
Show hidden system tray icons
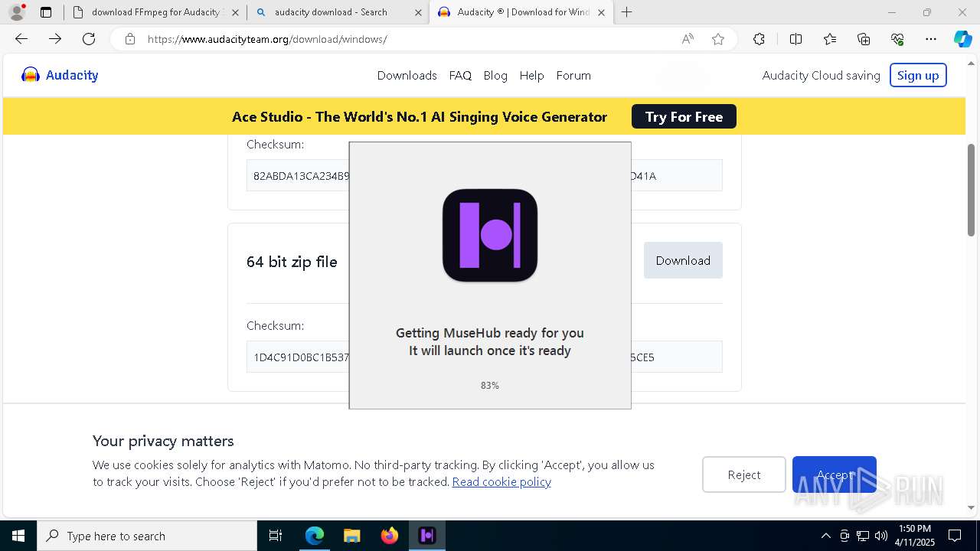coord(825,536)
